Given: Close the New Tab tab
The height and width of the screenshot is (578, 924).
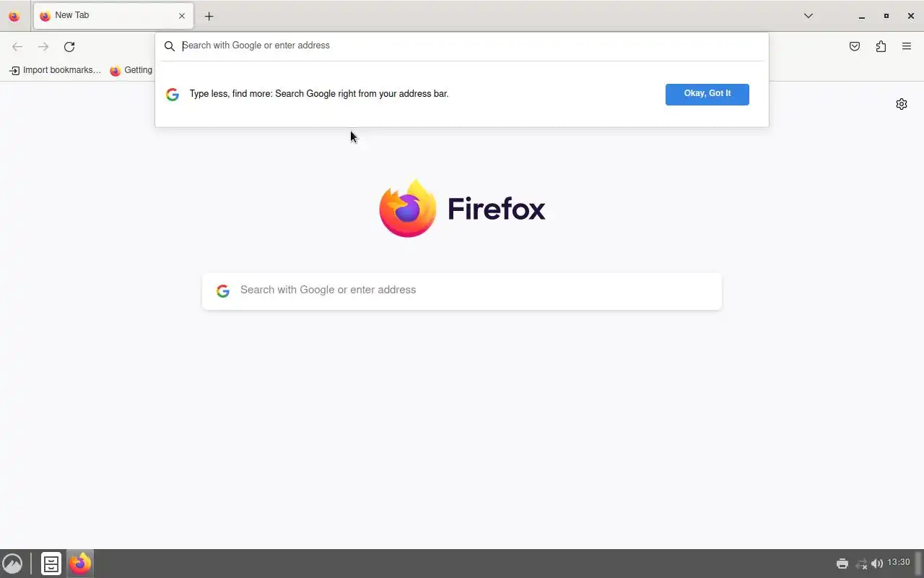Looking at the screenshot, I should [x=182, y=16].
